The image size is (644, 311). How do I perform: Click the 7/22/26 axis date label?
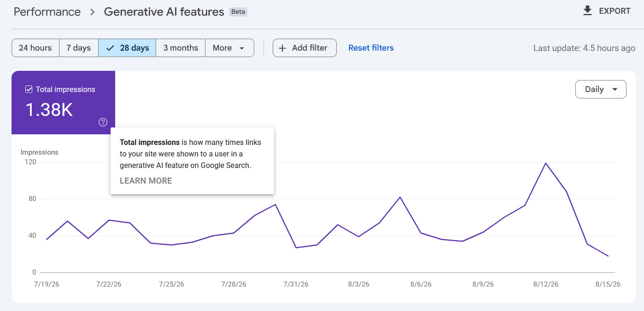click(109, 284)
